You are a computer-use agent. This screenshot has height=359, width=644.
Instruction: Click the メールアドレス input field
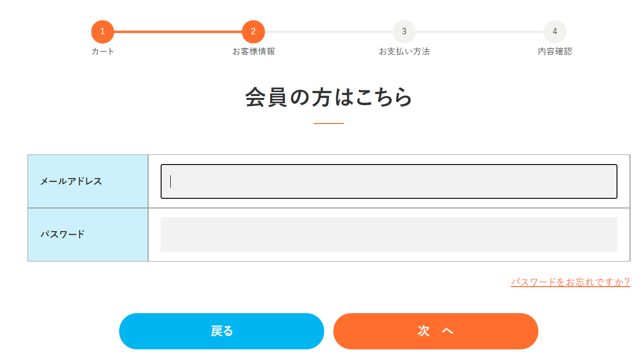click(389, 181)
